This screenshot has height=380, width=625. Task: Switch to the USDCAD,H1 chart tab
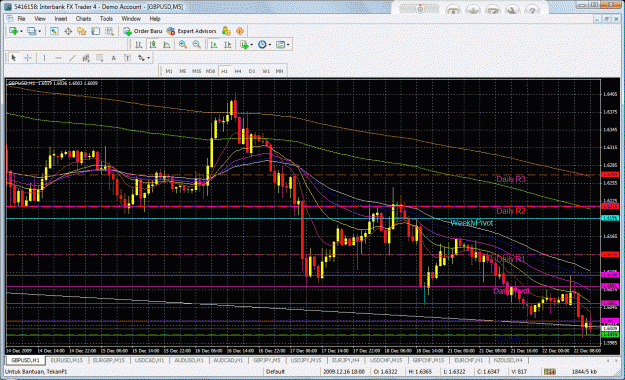(x=149, y=360)
